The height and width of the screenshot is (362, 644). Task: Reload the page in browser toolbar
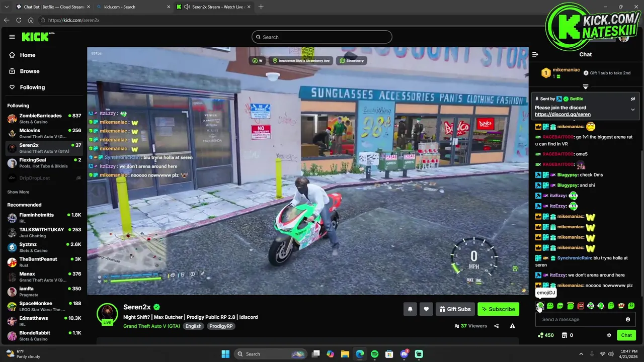click(19, 20)
